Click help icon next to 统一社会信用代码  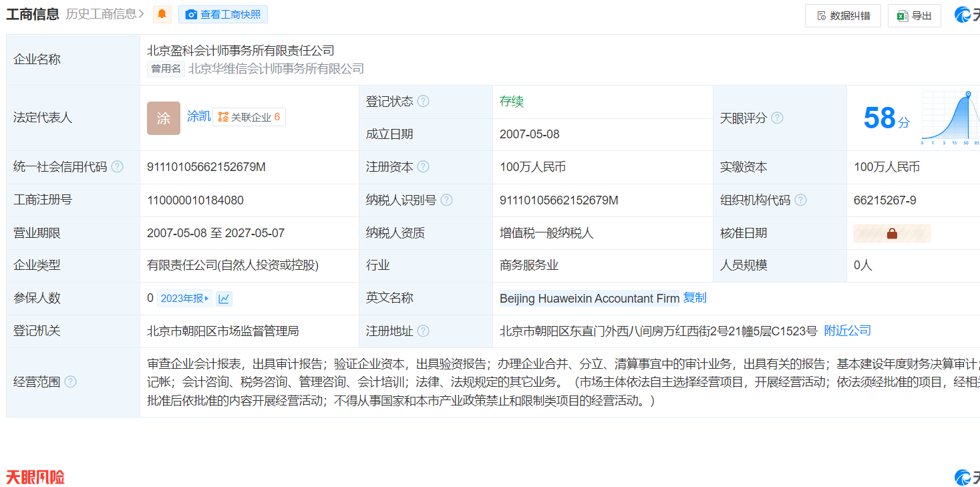tap(117, 167)
